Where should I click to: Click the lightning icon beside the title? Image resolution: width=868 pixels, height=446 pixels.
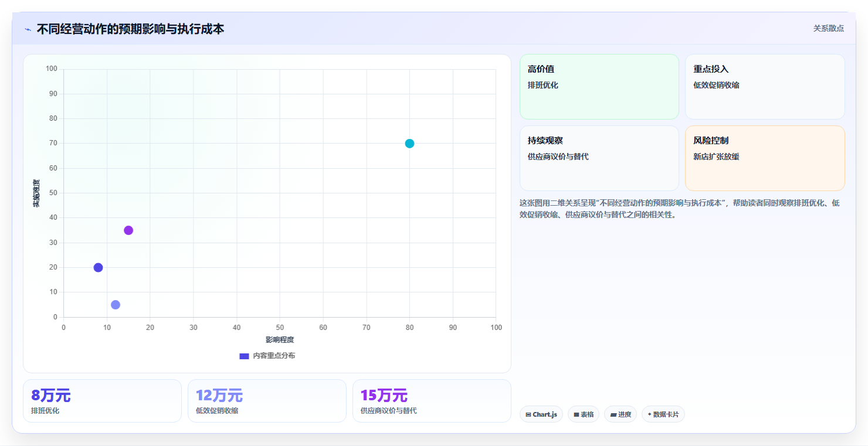click(28, 29)
